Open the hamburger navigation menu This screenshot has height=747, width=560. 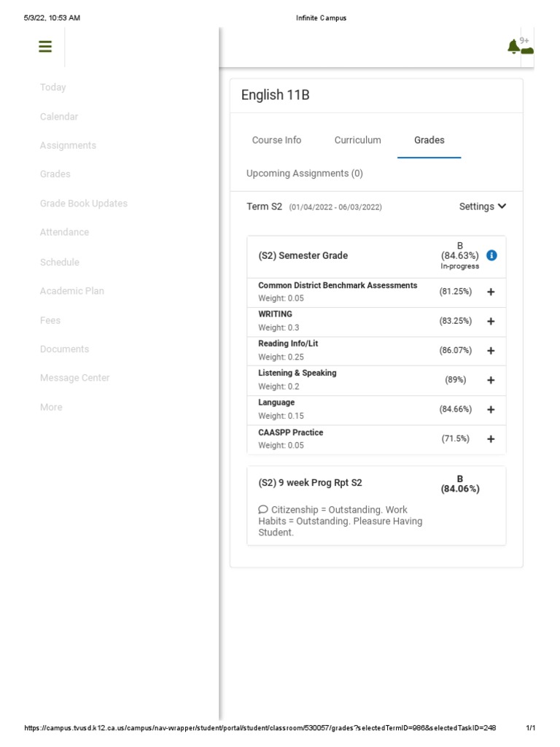(45, 47)
